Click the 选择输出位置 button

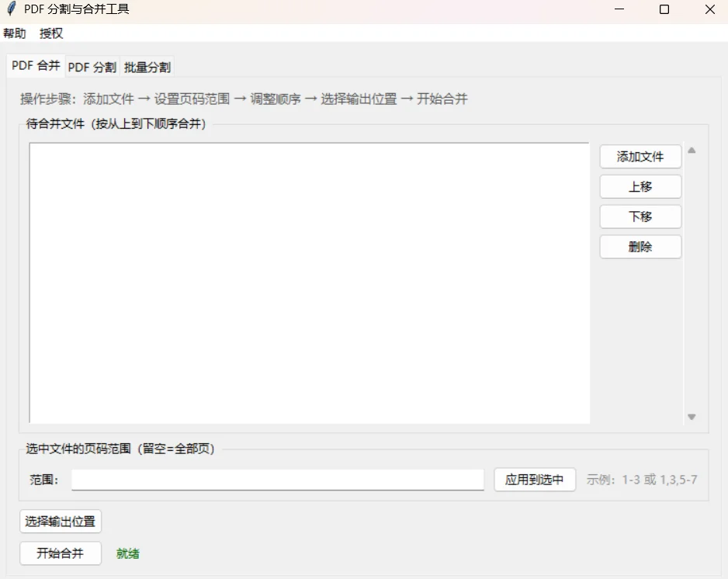tap(61, 522)
